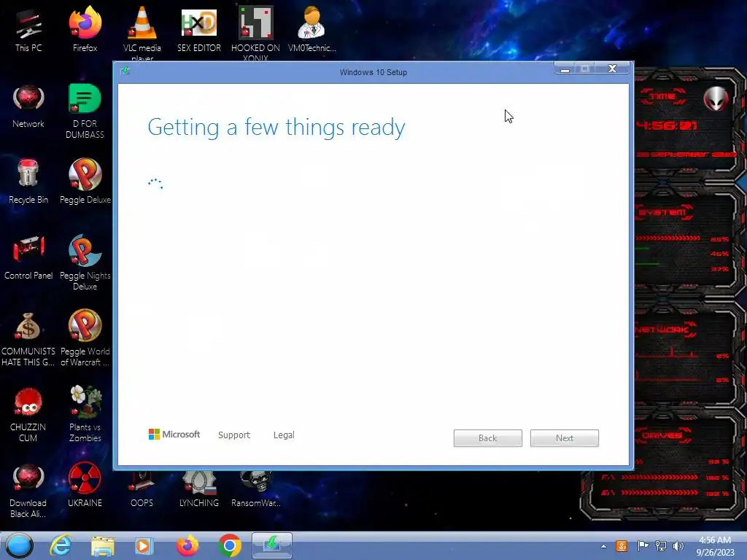Click the alien head gadget icon

pyautogui.click(x=716, y=98)
